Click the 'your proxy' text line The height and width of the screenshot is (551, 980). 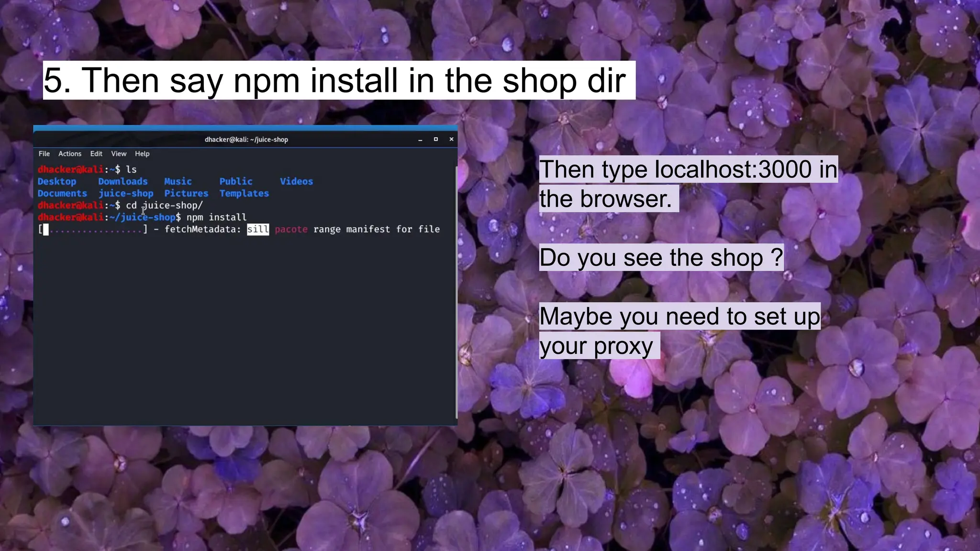coord(596,346)
